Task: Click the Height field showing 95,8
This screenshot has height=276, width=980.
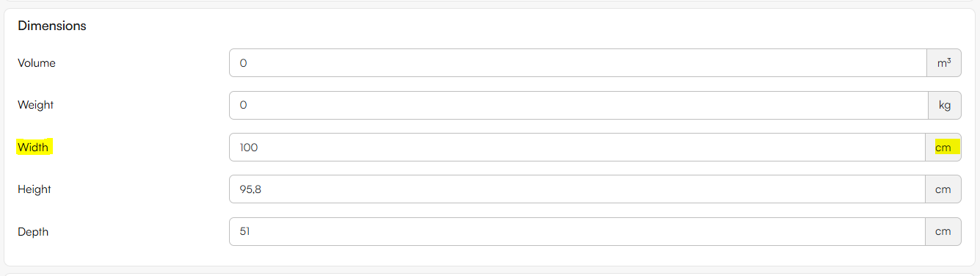Action: point(576,189)
